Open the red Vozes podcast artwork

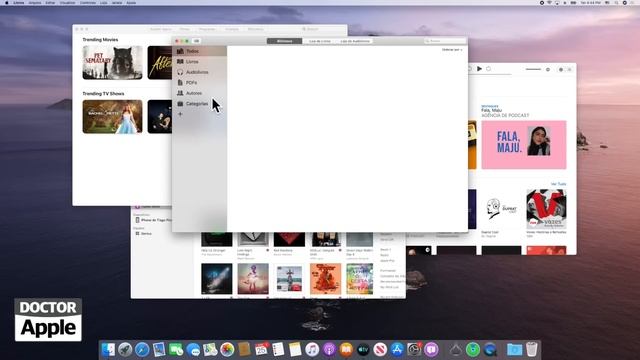(x=546, y=209)
